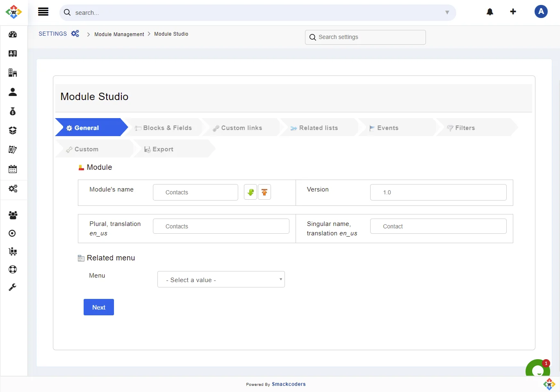The image size is (560, 392).
Task: Expand the global search dropdown arrow
Action: pyautogui.click(x=447, y=13)
